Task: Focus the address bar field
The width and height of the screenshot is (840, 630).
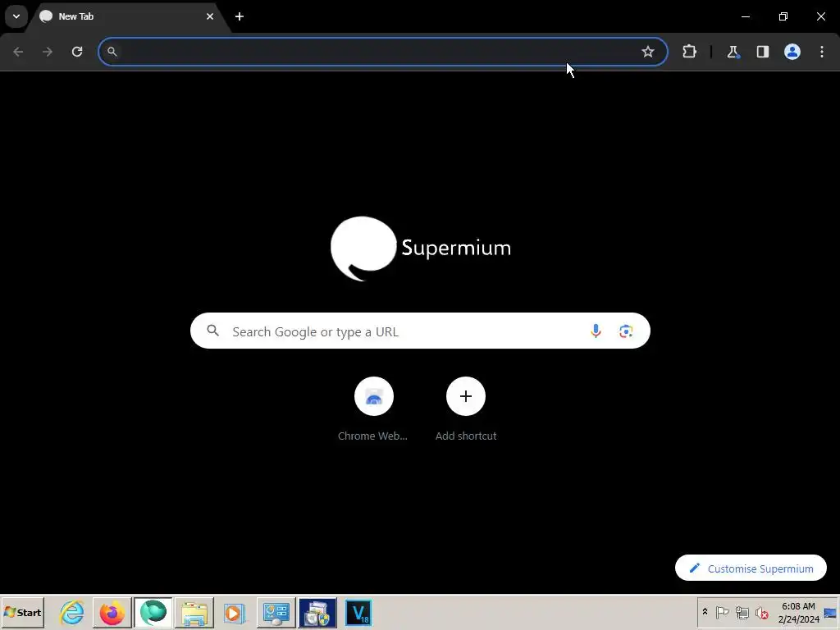Action: tap(382, 52)
